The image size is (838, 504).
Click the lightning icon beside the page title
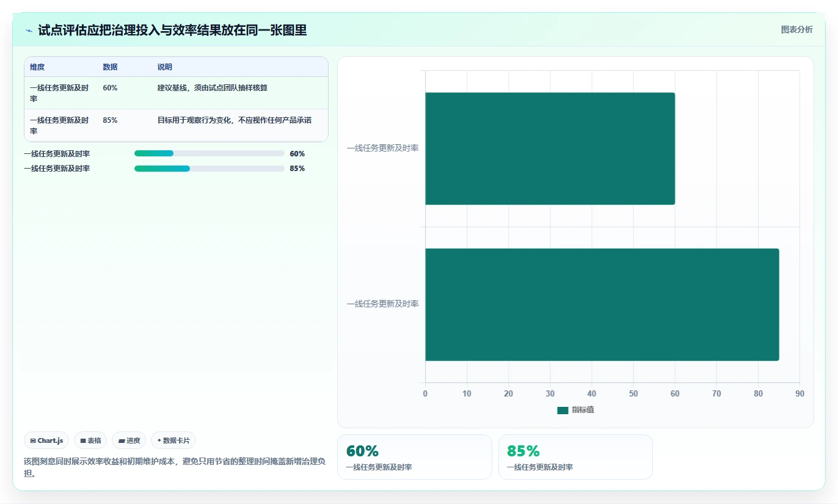pos(29,31)
